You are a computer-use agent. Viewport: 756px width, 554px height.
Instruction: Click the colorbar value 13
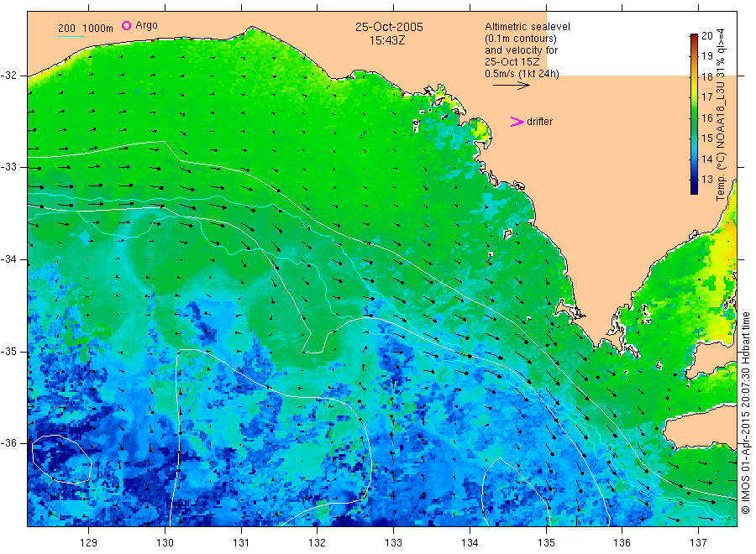[x=706, y=180]
